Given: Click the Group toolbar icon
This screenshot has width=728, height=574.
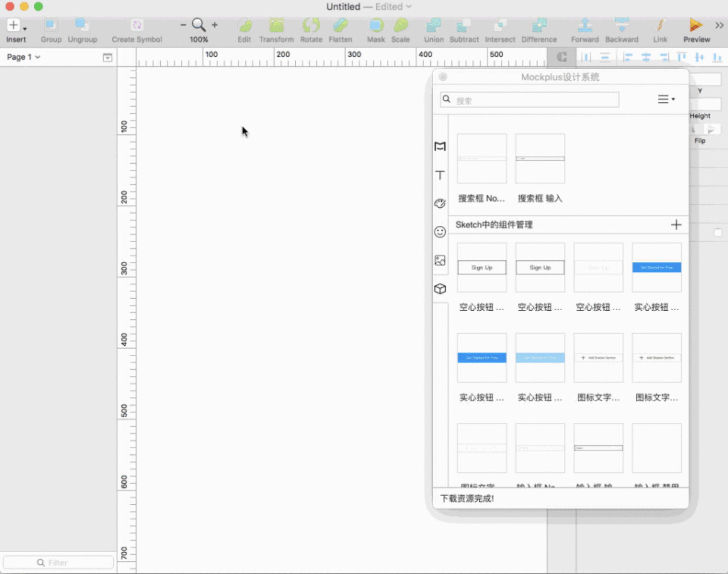Looking at the screenshot, I should point(51,25).
